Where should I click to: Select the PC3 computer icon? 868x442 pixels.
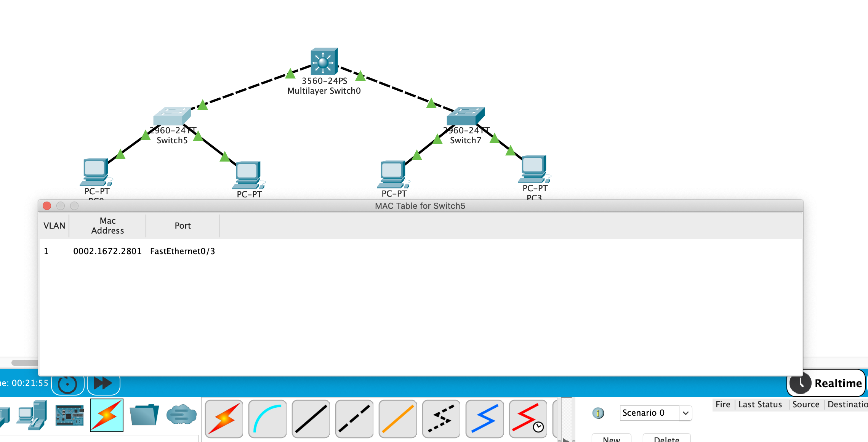534,169
